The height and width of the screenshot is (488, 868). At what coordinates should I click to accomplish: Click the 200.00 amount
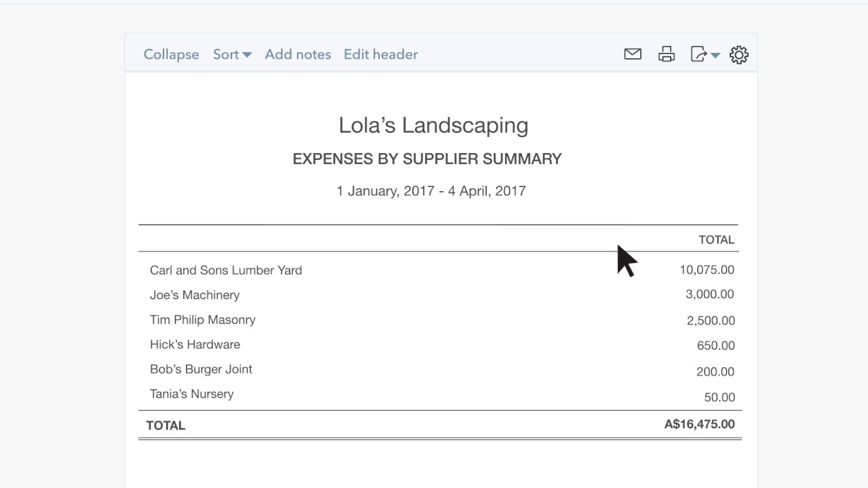(715, 371)
